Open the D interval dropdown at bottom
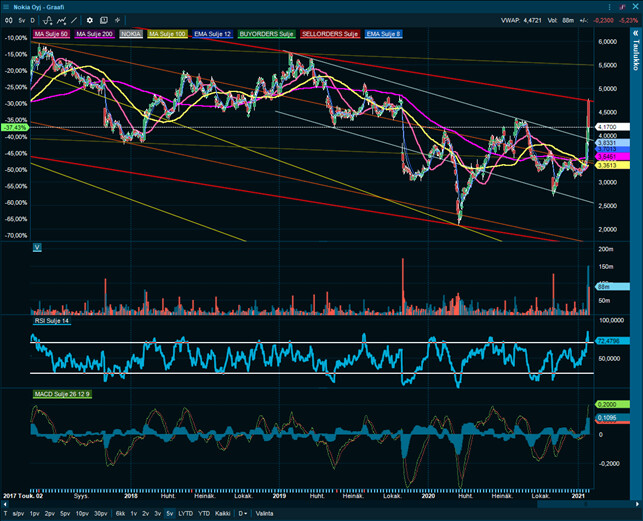Viewport: 643px width, 521px height. [x=242, y=513]
